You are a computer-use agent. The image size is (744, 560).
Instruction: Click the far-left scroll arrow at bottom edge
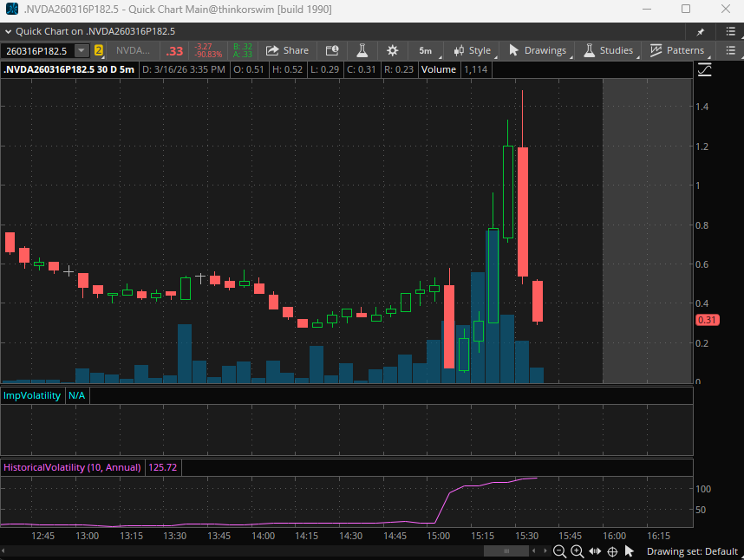[3, 551]
